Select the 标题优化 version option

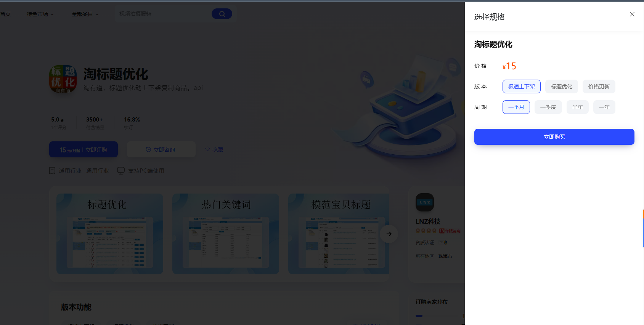561,86
